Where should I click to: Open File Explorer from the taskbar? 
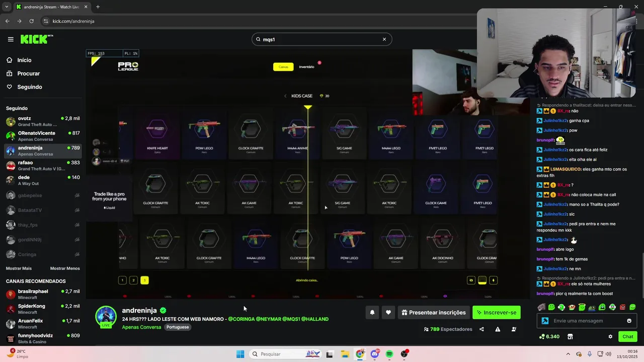(345, 354)
